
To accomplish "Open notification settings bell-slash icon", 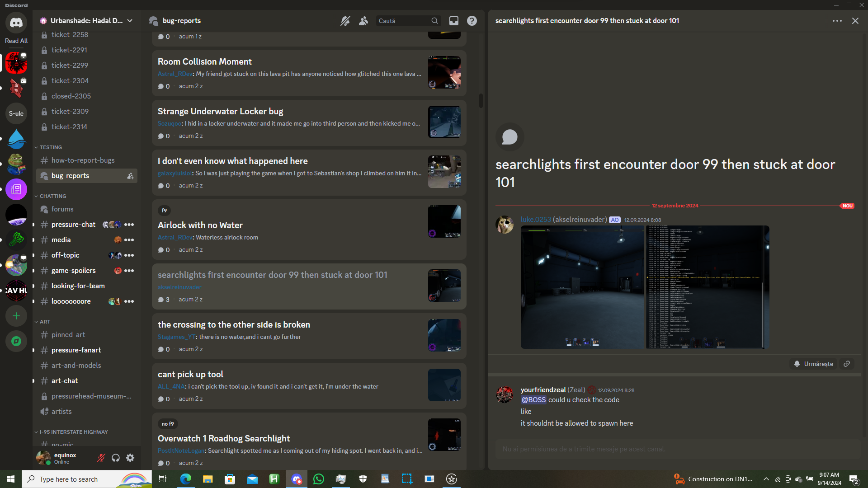I will pyautogui.click(x=345, y=21).
